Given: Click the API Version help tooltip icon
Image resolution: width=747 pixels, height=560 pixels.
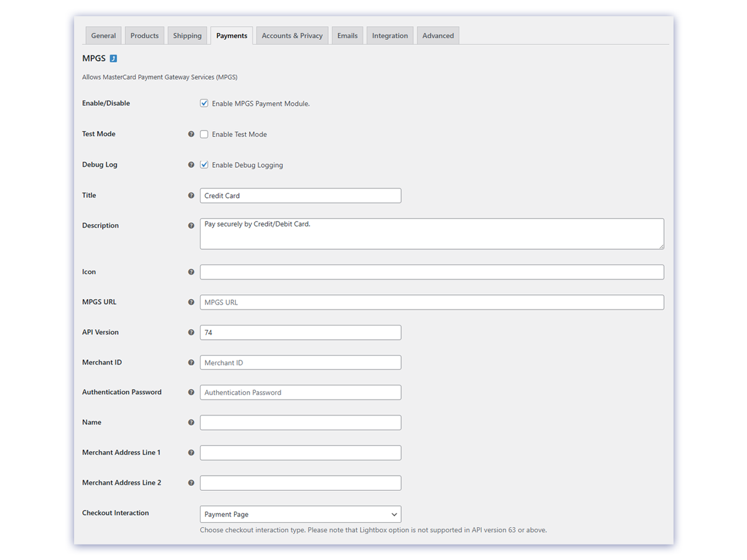Looking at the screenshot, I should (x=191, y=332).
